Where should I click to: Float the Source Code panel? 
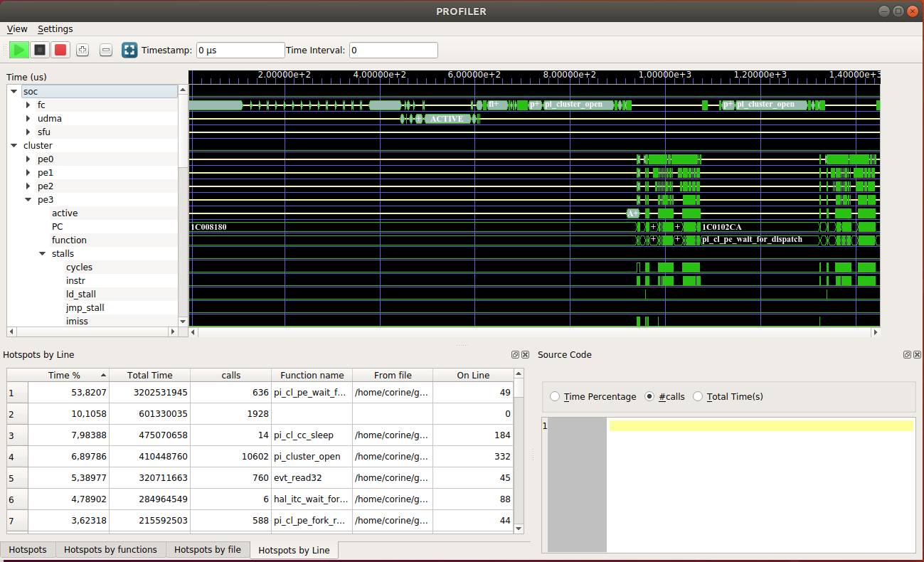(x=907, y=354)
